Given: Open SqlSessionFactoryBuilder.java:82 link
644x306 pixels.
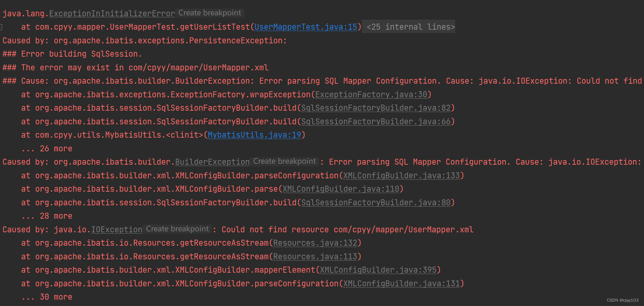Looking at the screenshot, I should pyautogui.click(x=376, y=108).
